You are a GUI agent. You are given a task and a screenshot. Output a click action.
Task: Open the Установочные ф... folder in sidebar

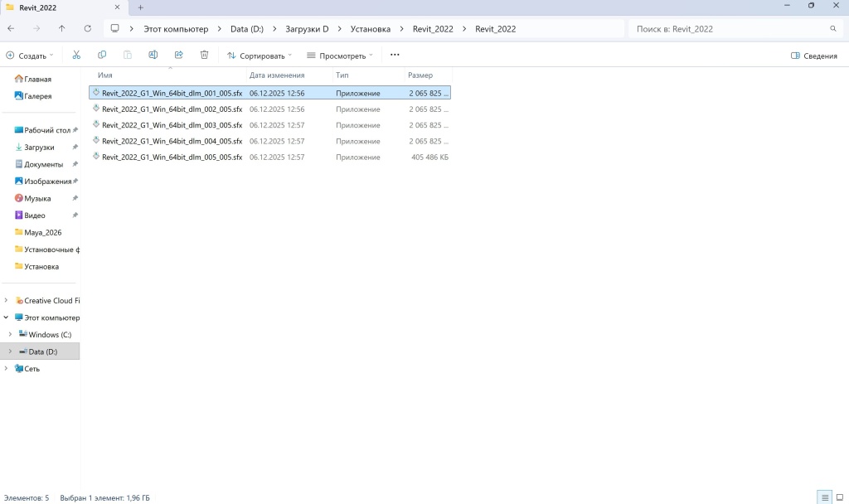47,250
